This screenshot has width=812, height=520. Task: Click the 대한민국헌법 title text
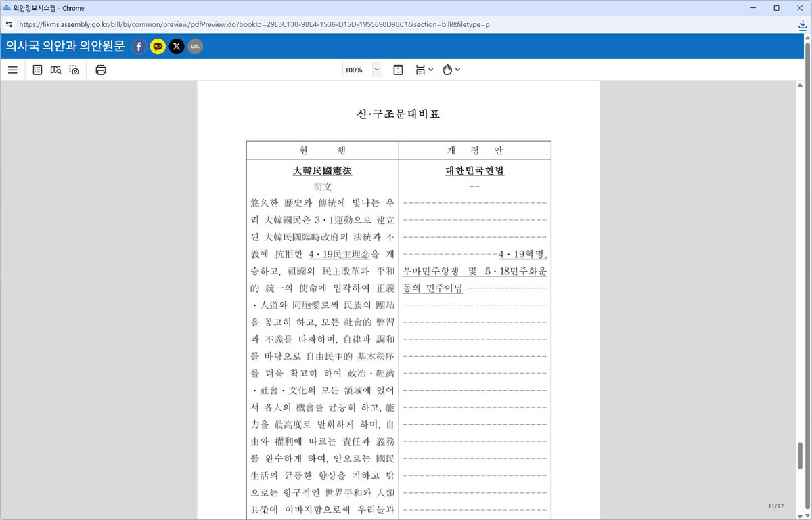click(x=475, y=171)
